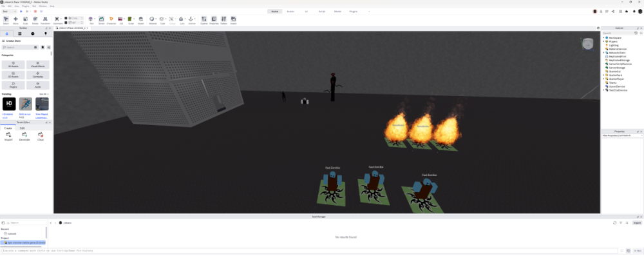Open the Toolbox Creations lightbulb tab

coord(46,34)
